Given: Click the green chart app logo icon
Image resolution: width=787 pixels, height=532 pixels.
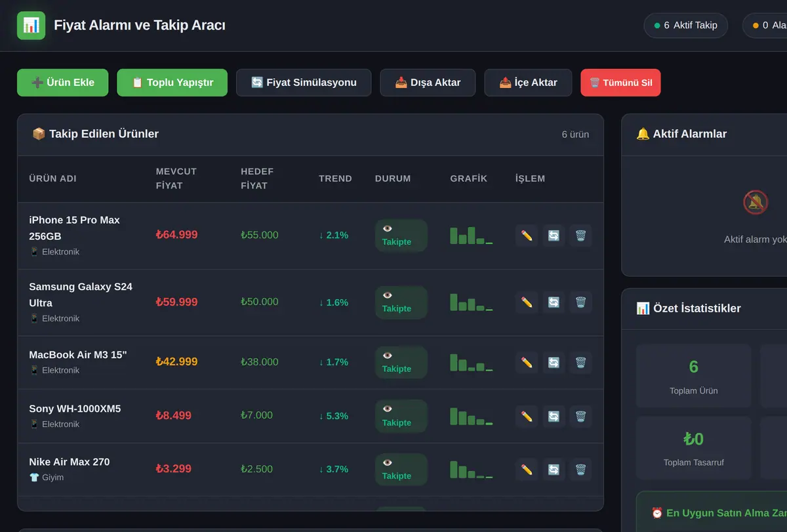Looking at the screenshot, I should tap(31, 25).
